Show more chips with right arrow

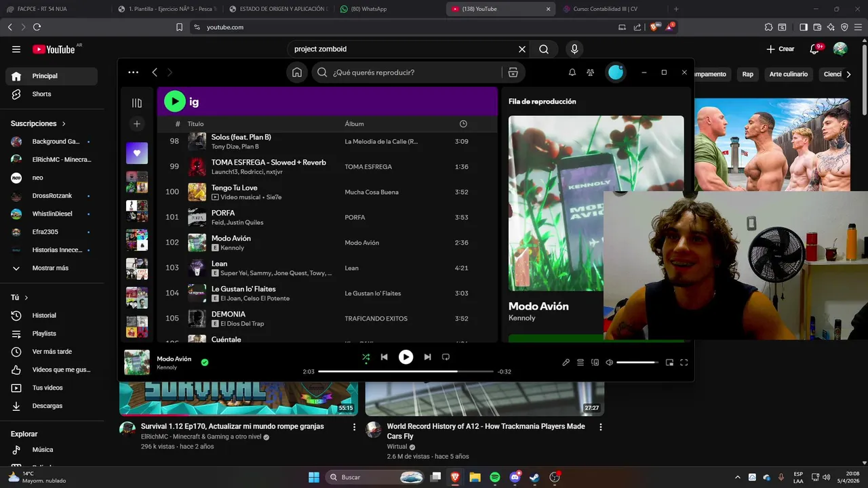[x=848, y=74]
